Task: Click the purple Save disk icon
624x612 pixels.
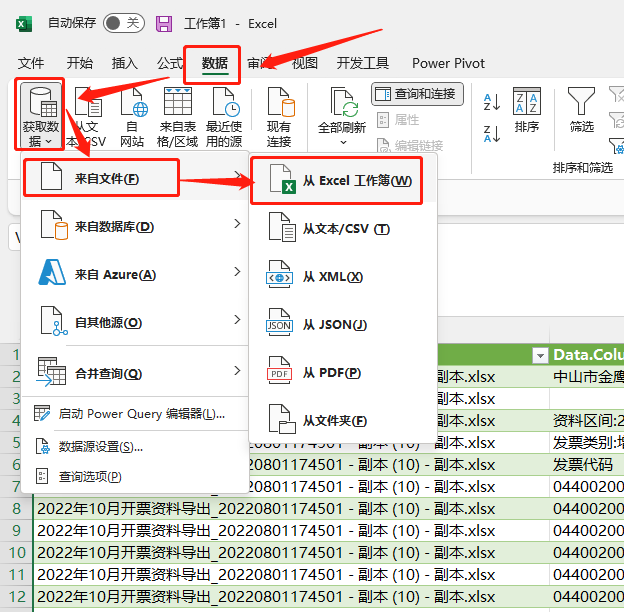Action: click(x=164, y=24)
